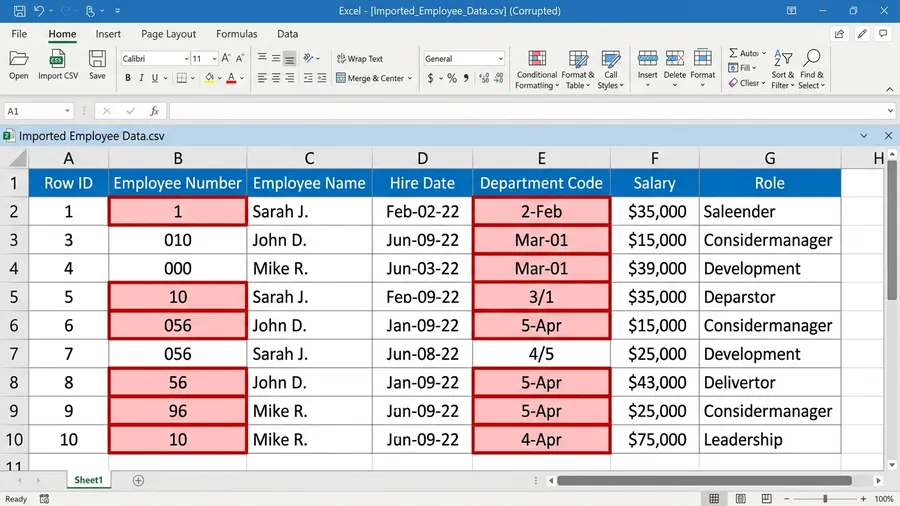900x506 pixels.
Task: Click the Share icon
Action: point(839,34)
